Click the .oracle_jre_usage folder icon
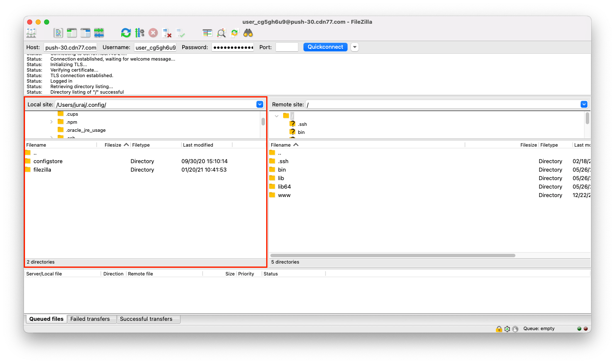This screenshot has width=615, height=364. pyautogui.click(x=61, y=130)
